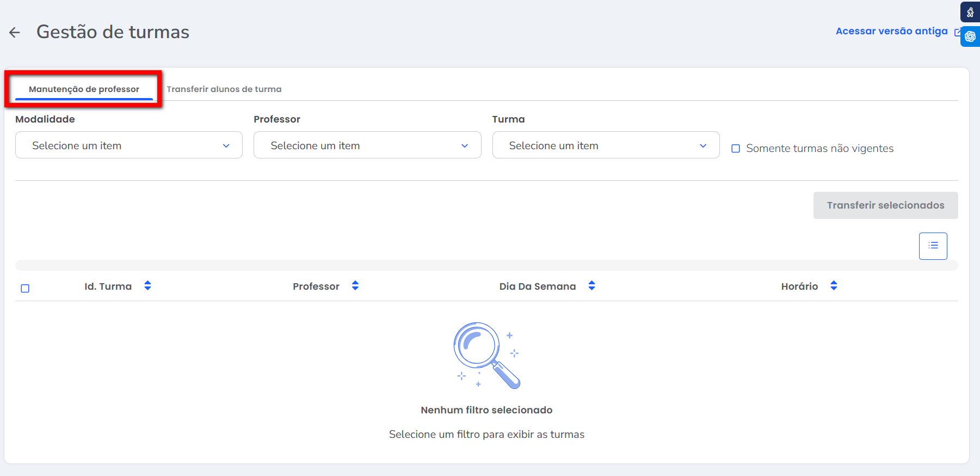
Task: Click the back arrow beside Gestão de turmas
Action: (15, 33)
